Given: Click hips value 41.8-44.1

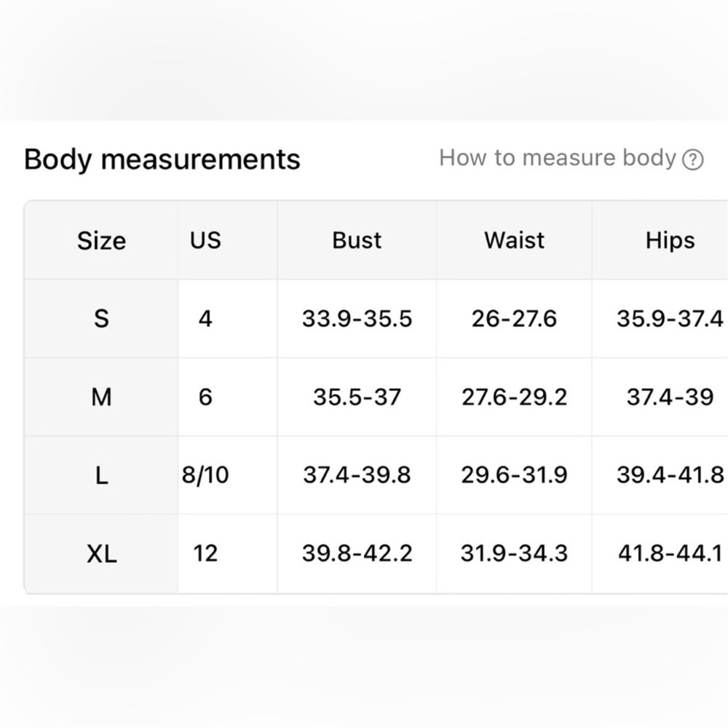Looking at the screenshot, I should click(670, 553).
